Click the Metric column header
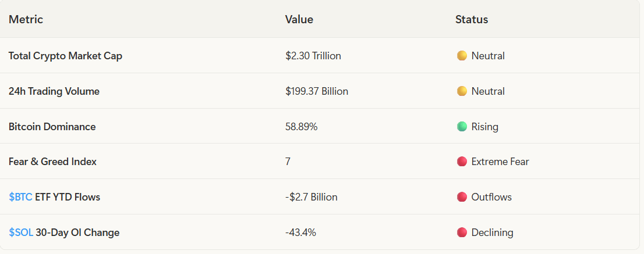The image size is (644, 254). click(x=26, y=19)
